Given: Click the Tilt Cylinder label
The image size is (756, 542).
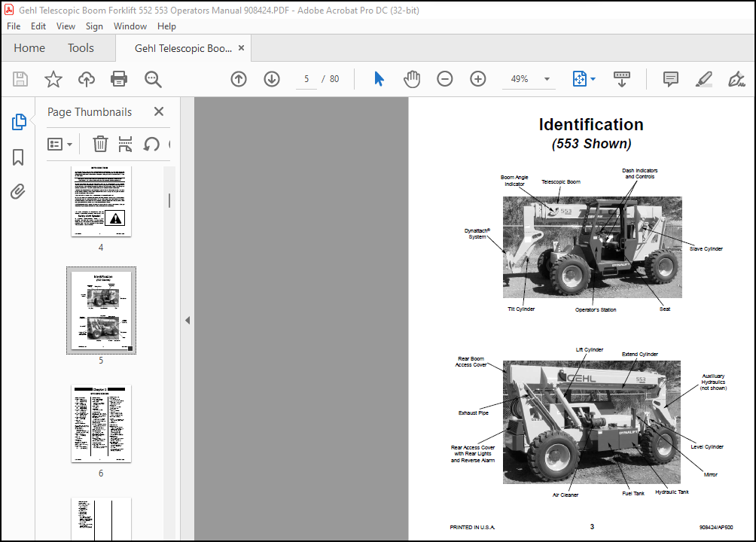Looking at the screenshot, I should (521, 309).
